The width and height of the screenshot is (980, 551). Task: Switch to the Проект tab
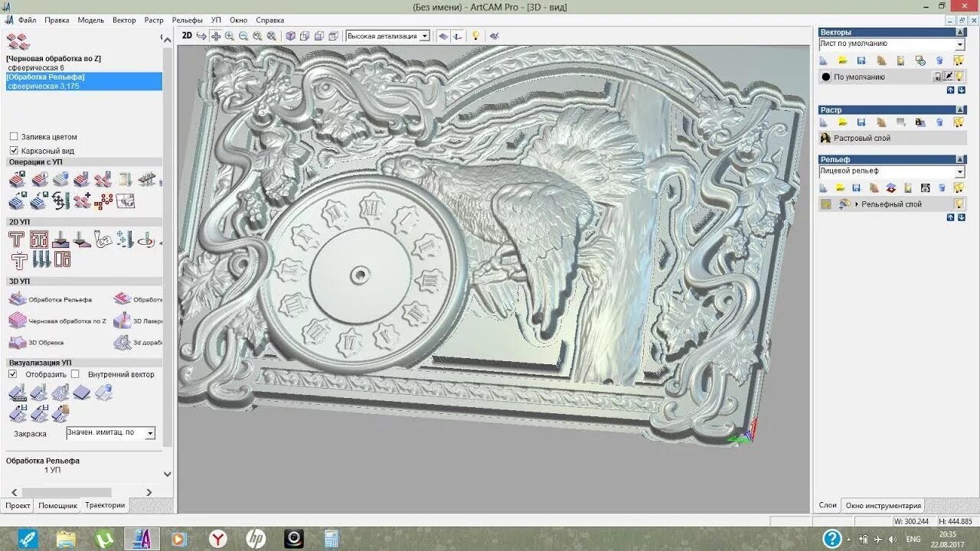(18, 506)
